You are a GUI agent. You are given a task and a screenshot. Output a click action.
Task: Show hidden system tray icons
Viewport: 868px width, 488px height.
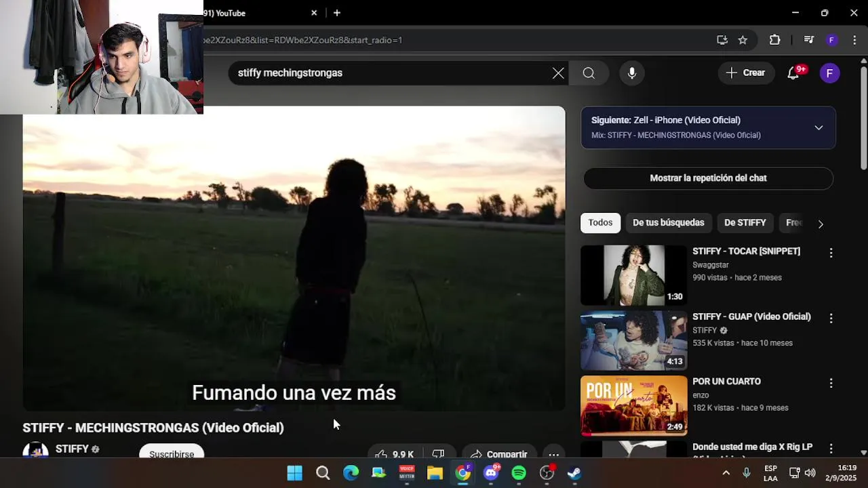(x=726, y=473)
